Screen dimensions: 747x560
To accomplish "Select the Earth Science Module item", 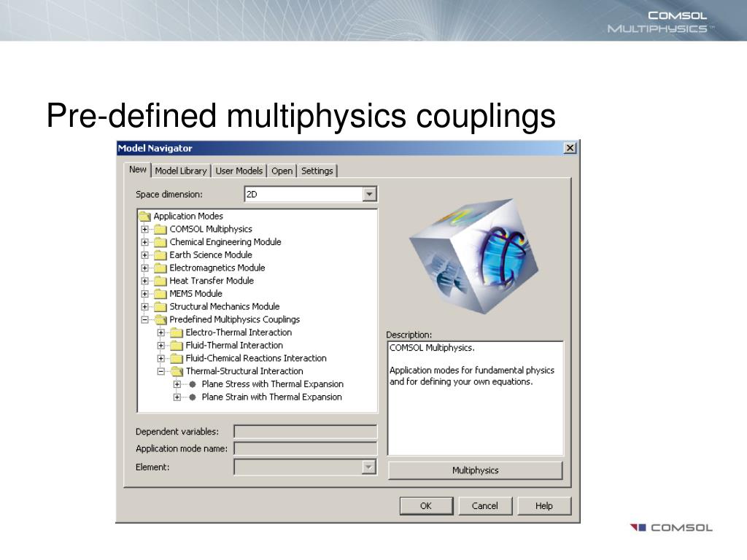I will click(211, 255).
